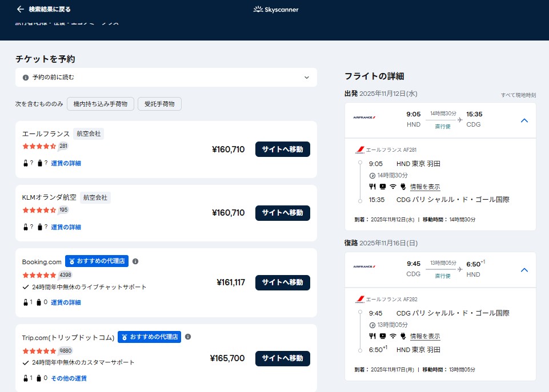Click price ¥165,700

pos(227,358)
